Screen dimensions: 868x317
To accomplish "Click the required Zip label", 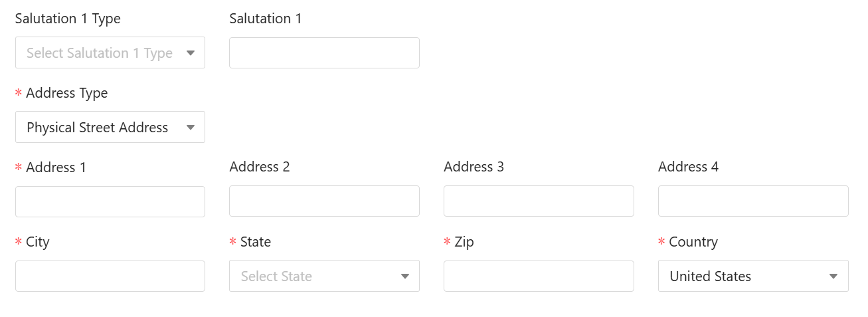I will click(x=464, y=242).
